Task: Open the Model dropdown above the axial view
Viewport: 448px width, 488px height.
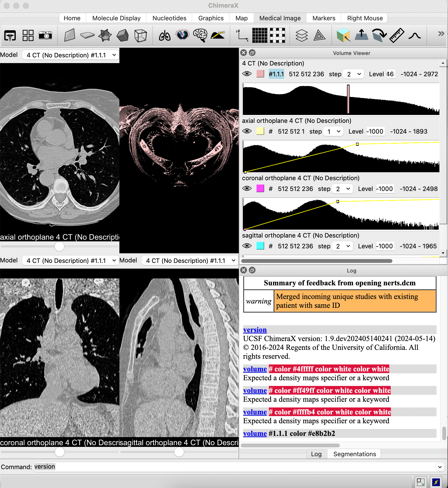Action: click(x=70, y=55)
